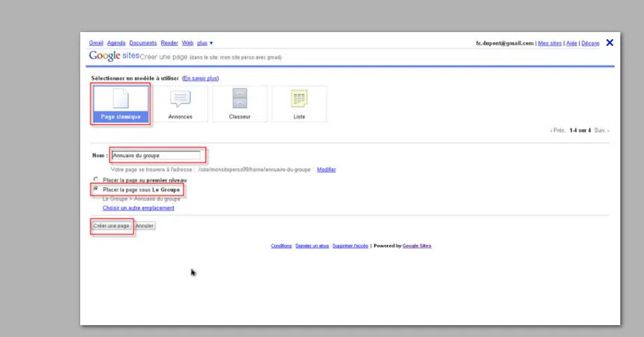Go to next templates with Suiv.
Viewport: 644px width, 337px height.
[601, 130]
